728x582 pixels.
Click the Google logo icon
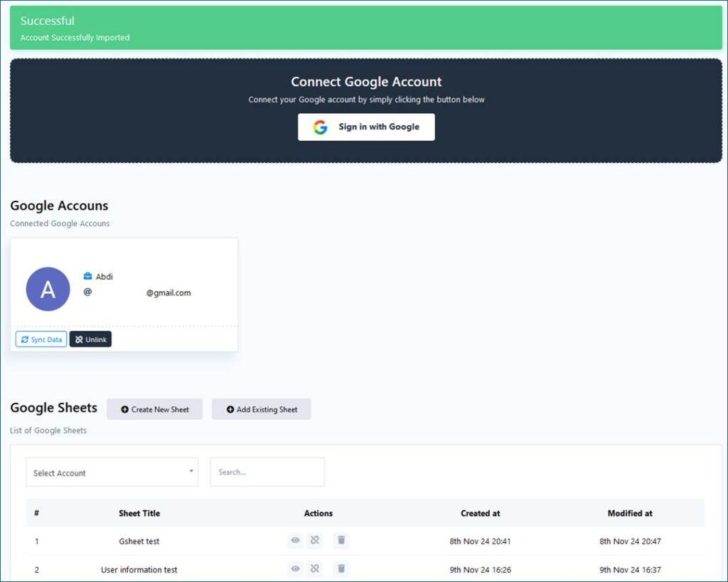pyautogui.click(x=321, y=127)
